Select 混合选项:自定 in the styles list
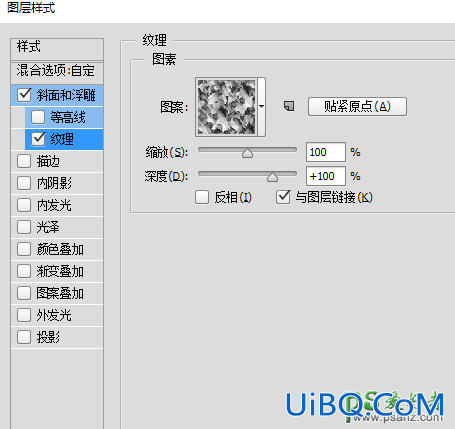This screenshot has width=455, height=429. pos(56,70)
